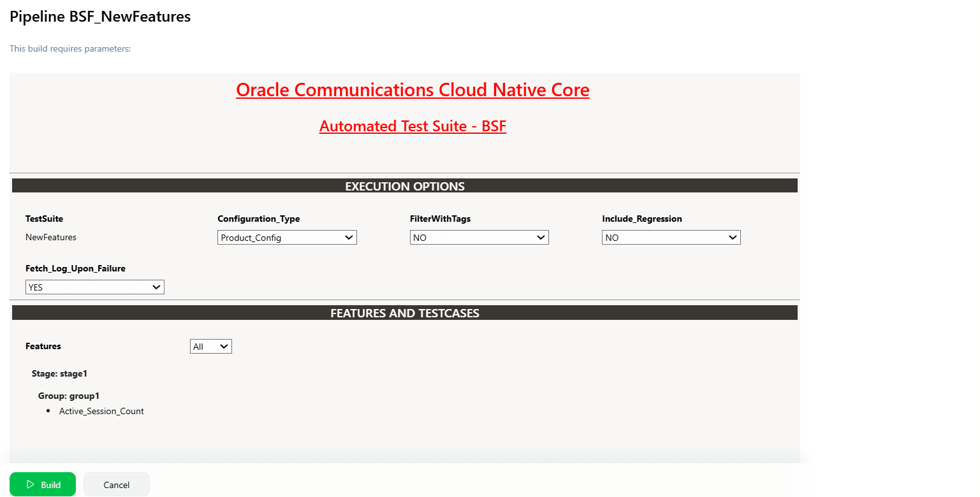Click the This build requires parameters text
The image size is (980, 497).
pos(70,48)
